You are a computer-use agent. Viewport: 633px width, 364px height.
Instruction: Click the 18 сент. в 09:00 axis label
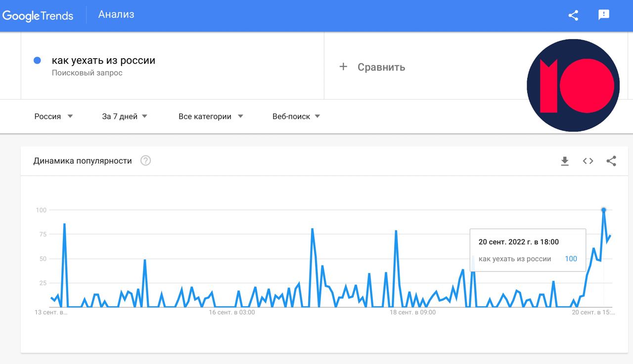412,313
